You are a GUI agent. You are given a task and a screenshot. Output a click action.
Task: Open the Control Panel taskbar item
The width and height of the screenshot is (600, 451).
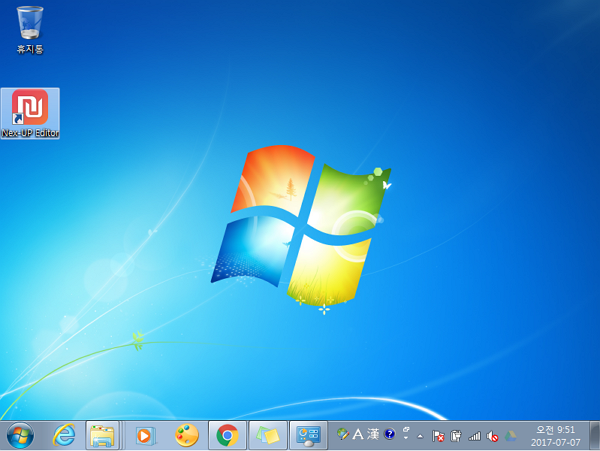(308, 435)
